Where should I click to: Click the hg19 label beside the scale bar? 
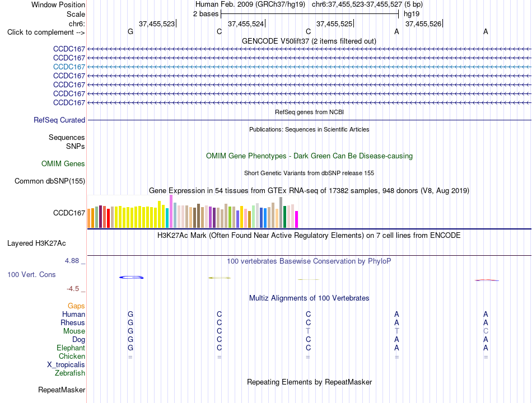(411, 14)
